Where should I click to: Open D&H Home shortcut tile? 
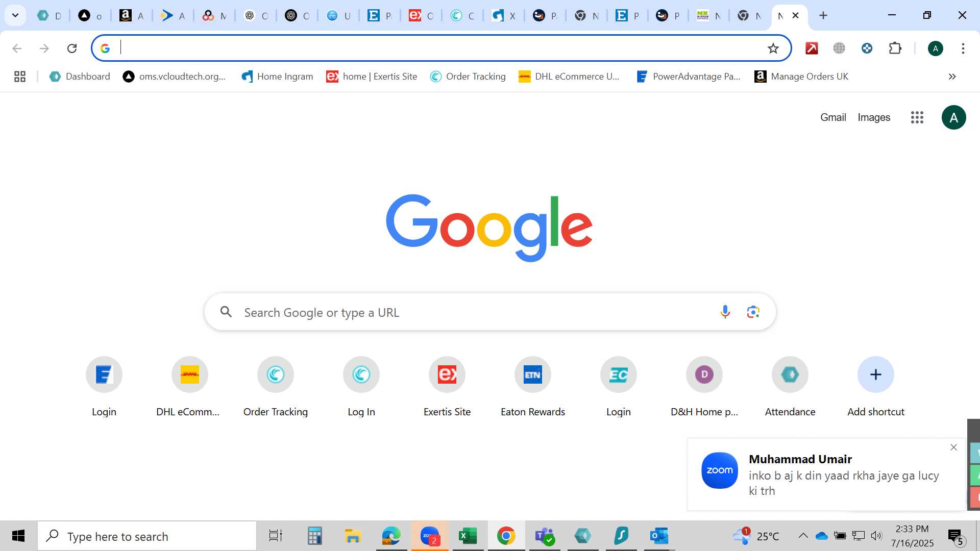point(704,387)
